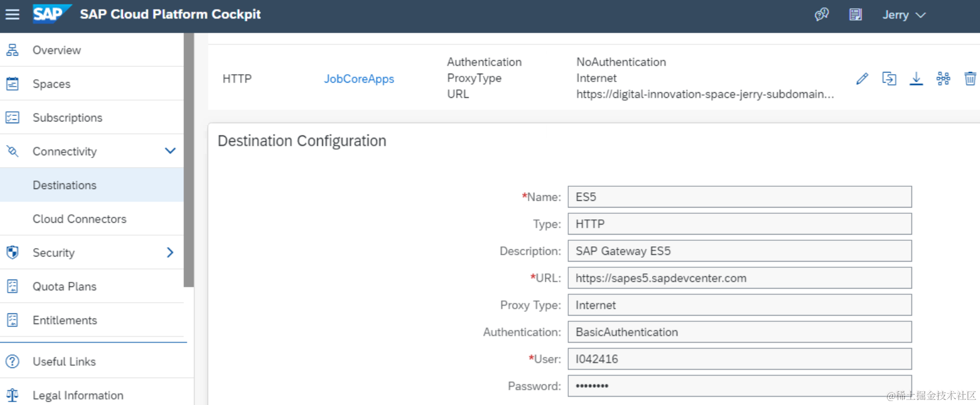This screenshot has height=405, width=980.
Task: Expand the Security section chevron
Action: (x=170, y=253)
